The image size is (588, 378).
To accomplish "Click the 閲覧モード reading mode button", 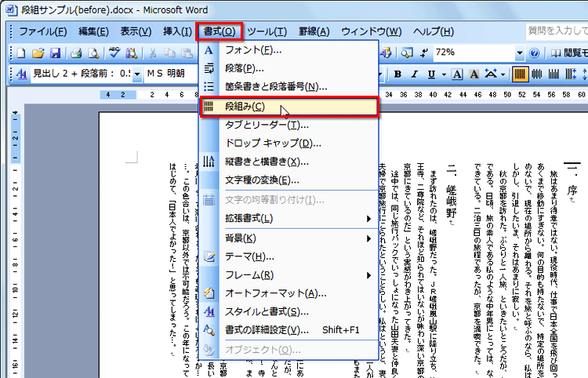I will coord(569,53).
